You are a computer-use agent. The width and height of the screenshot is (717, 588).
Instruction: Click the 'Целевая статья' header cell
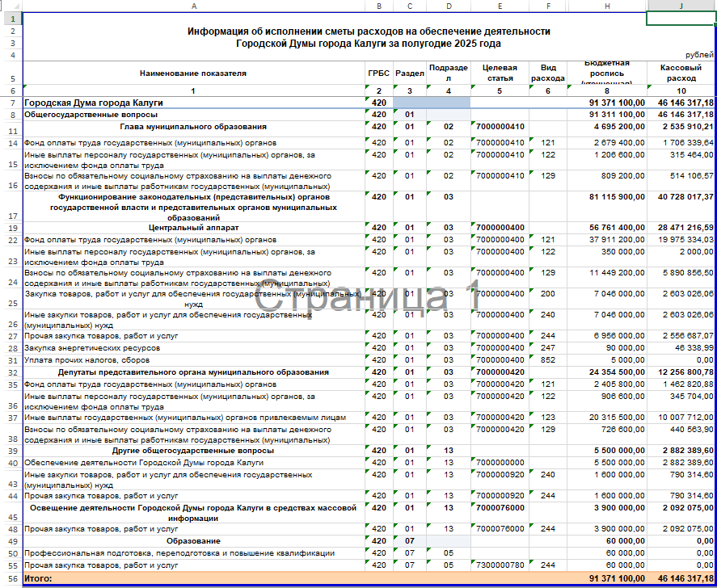tap(500, 73)
